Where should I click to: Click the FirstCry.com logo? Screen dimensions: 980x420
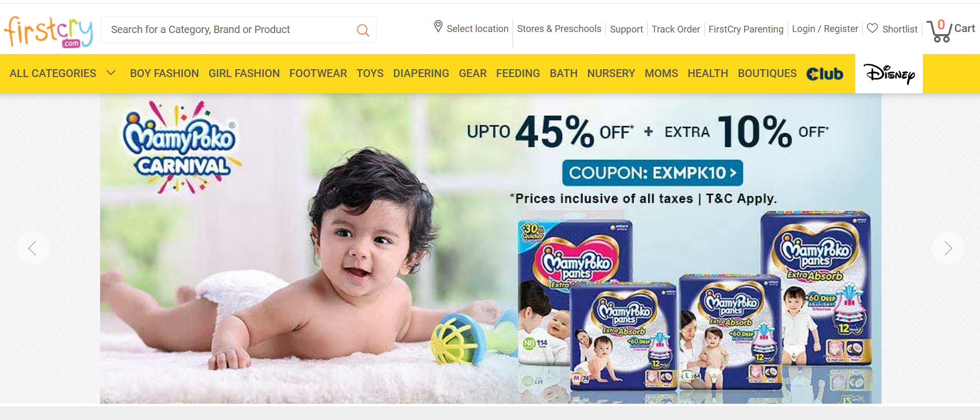point(49,31)
